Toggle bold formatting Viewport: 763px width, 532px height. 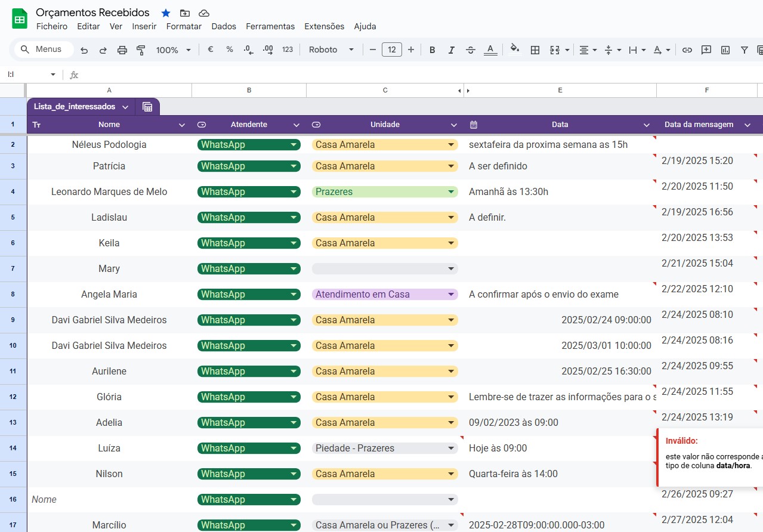click(433, 50)
